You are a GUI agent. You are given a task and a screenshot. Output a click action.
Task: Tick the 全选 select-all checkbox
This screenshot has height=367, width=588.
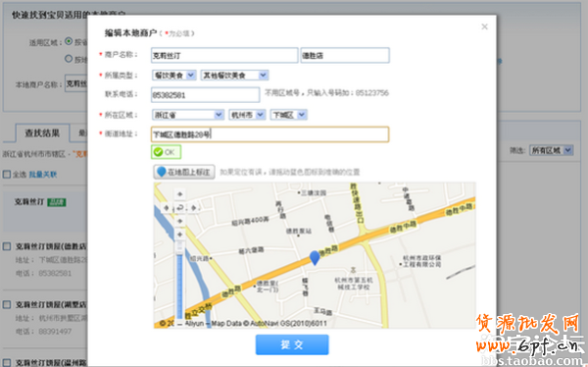pyautogui.click(x=7, y=175)
